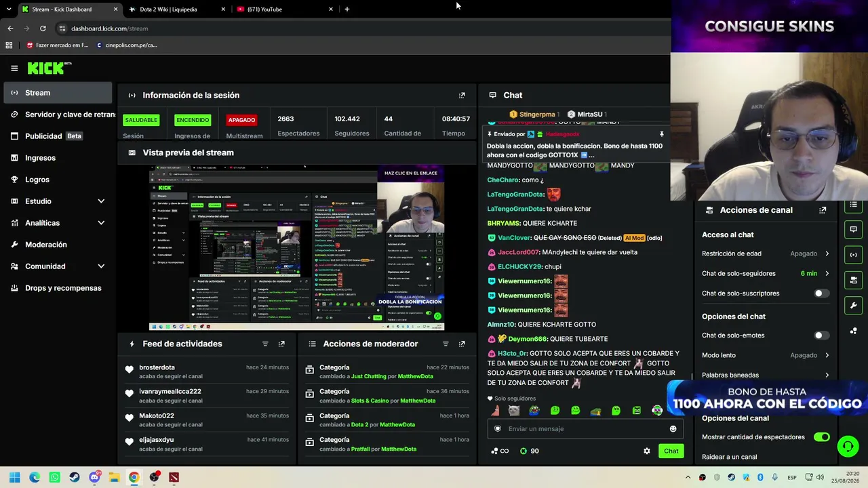Click the shield identity icon in the chat input
This screenshot has height=488, width=868.
pos(498,428)
